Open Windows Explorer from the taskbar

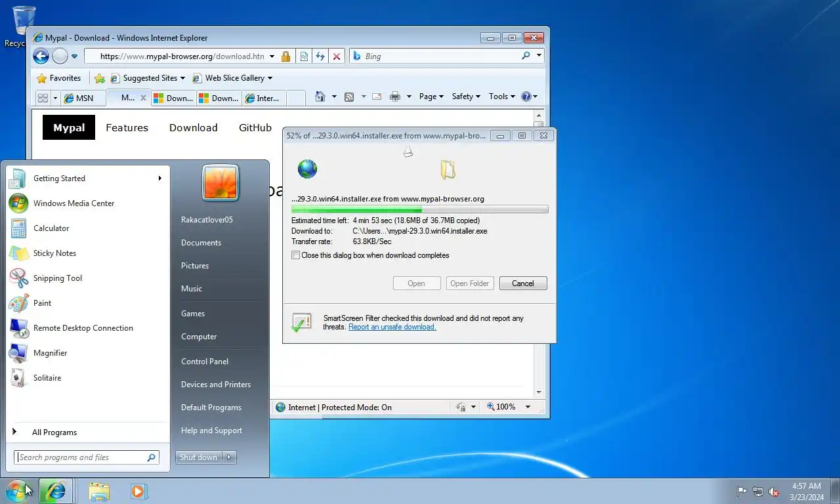click(100, 491)
